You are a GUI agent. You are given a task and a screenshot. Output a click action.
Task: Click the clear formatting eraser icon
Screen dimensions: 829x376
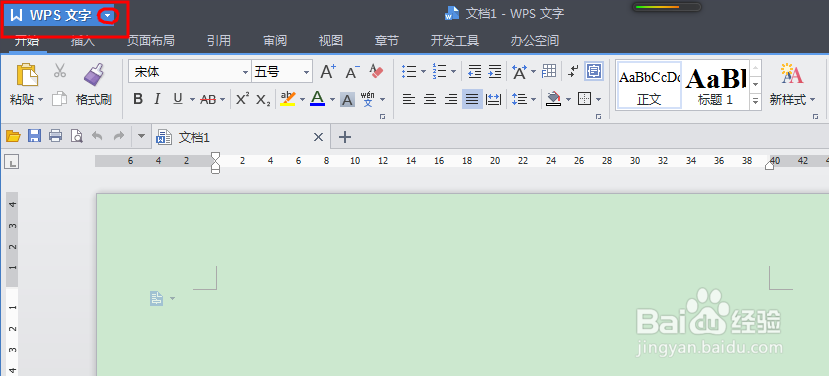pos(376,71)
